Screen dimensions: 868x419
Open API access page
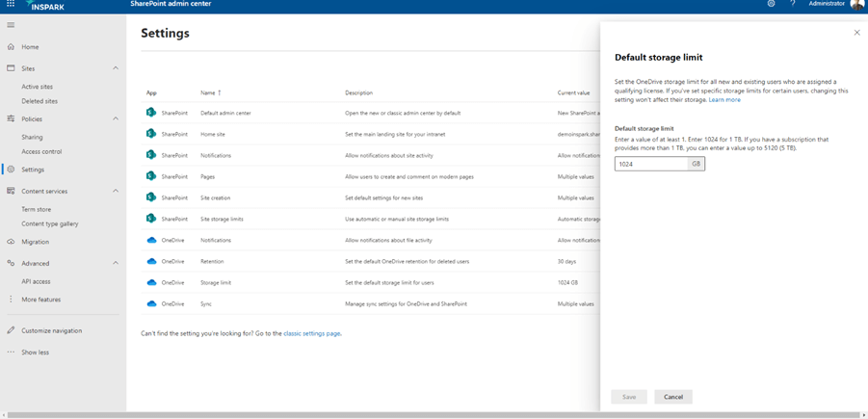pyautogui.click(x=36, y=281)
